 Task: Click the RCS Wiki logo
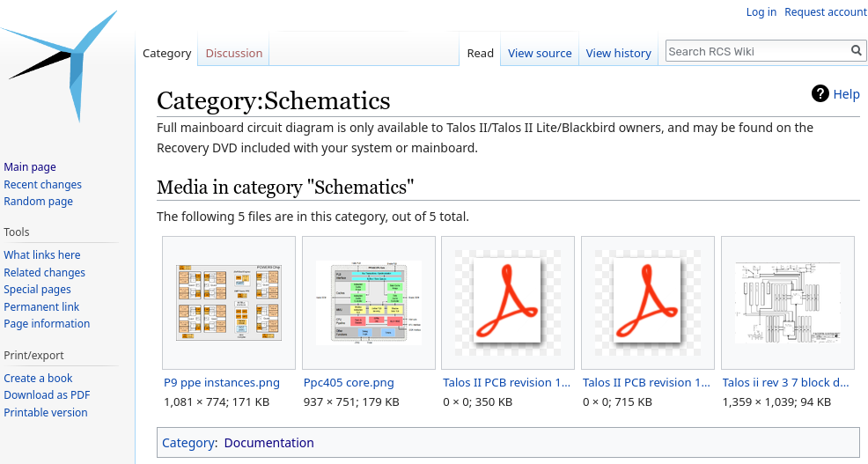click(60, 66)
